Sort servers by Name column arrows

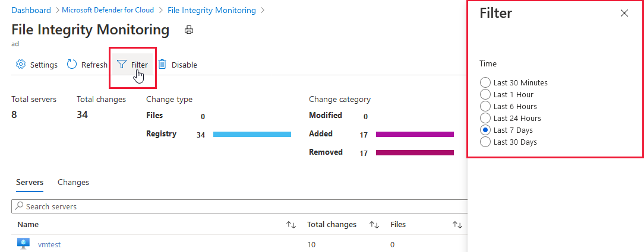click(291, 225)
